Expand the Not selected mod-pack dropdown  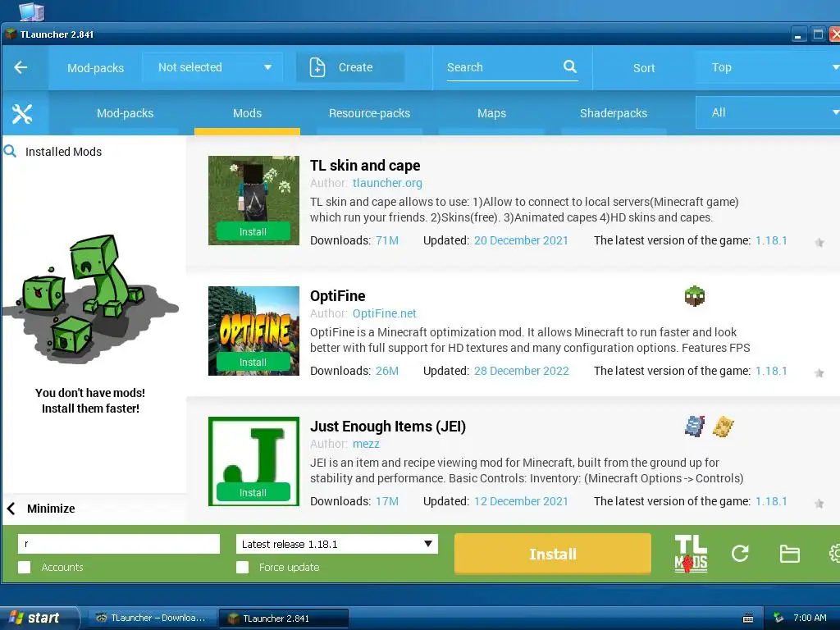[x=212, y=67]
